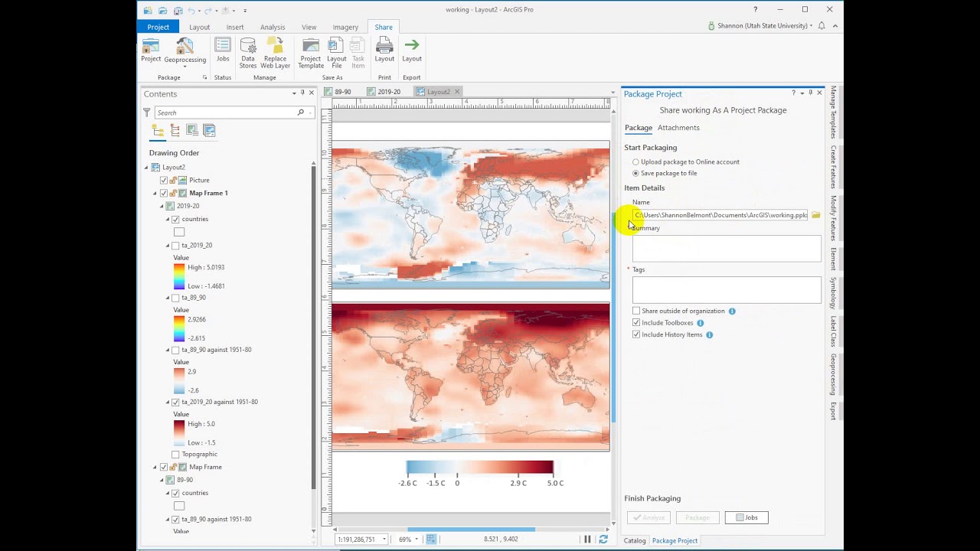Save as Project Template
The width and height of the screenshot is (980, 551).
click(311, 54)
